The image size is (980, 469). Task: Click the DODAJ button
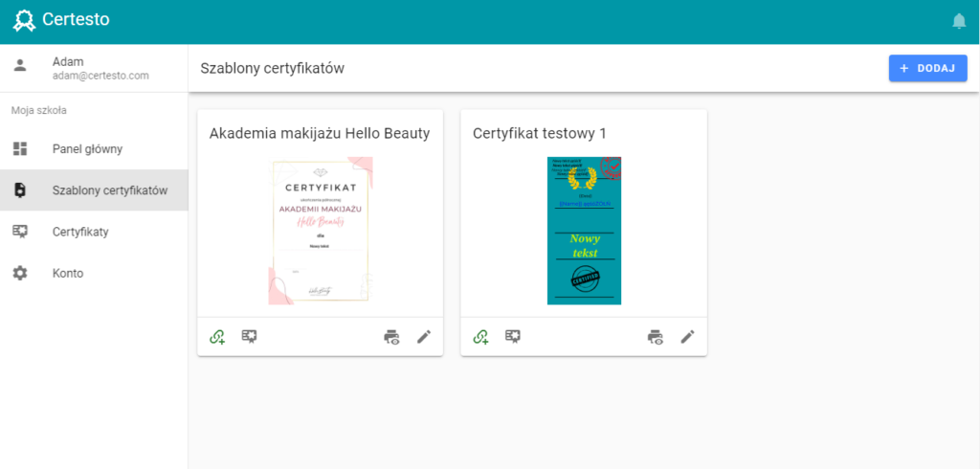[928, 68]
